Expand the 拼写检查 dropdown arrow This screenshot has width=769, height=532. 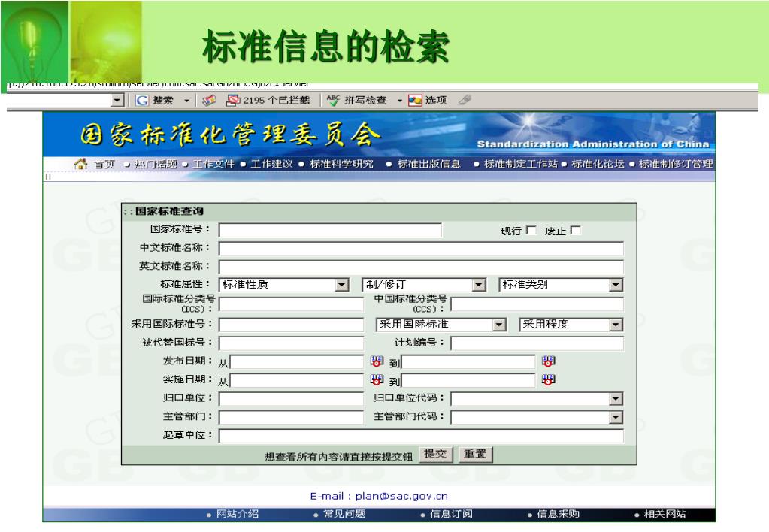(400, 101)
